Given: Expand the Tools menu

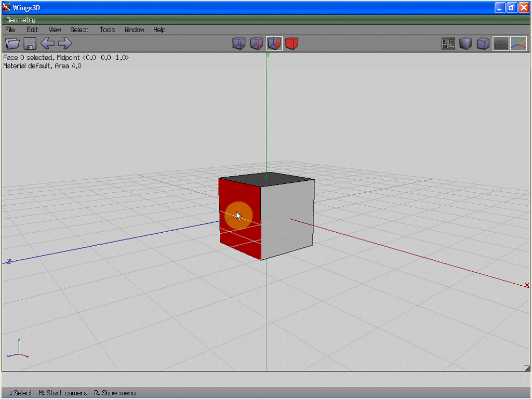Looking at the screenshot, I should pos(107,30).
